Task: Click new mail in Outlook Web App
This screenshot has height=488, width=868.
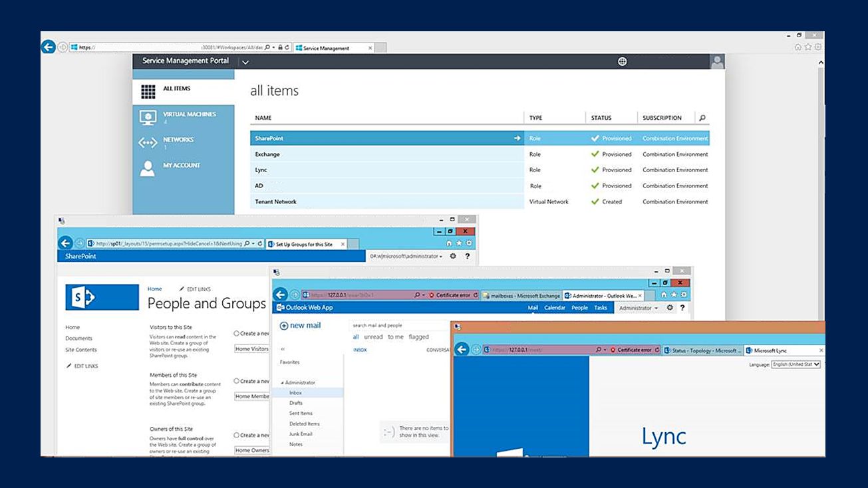Action: click(x=301, y=325)
